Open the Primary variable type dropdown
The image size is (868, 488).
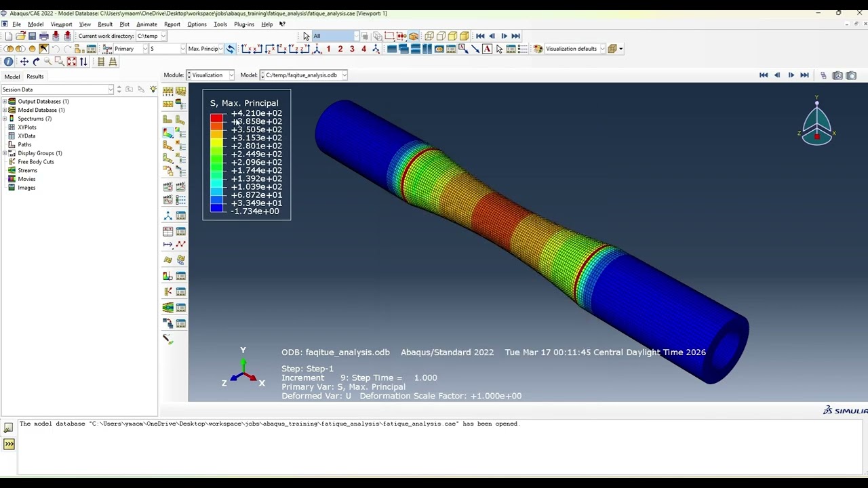[x=130, y=49]
